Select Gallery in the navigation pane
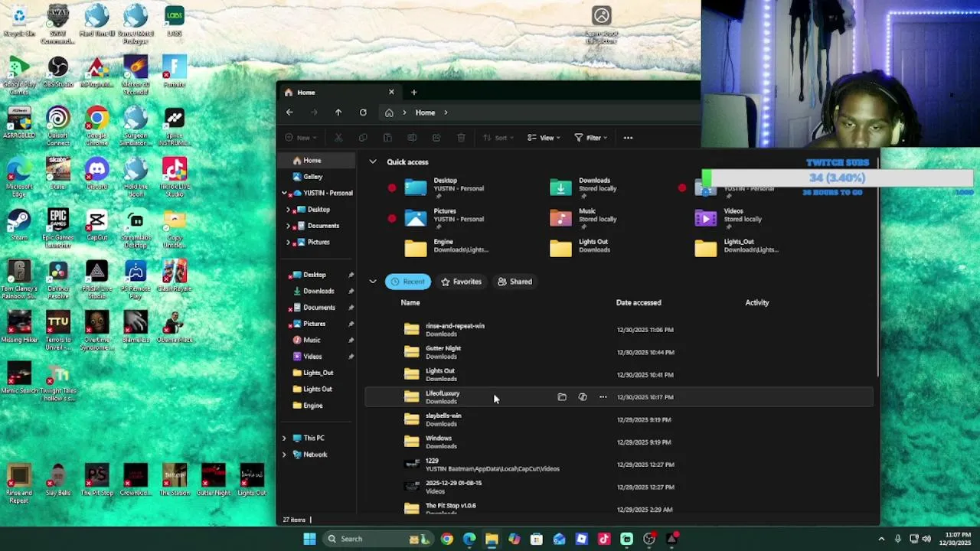Viewport: 980px width, 551px height. click(313, 177)
